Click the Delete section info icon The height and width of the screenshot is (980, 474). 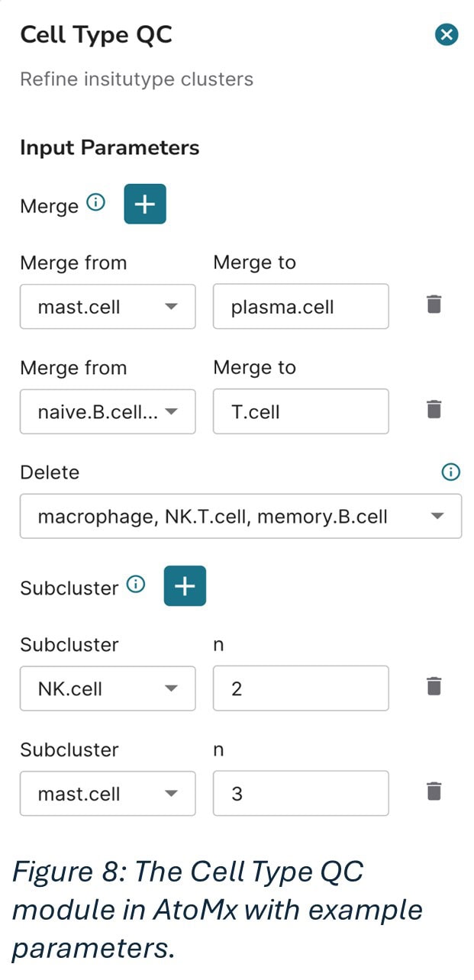click(x=451, y=472)
